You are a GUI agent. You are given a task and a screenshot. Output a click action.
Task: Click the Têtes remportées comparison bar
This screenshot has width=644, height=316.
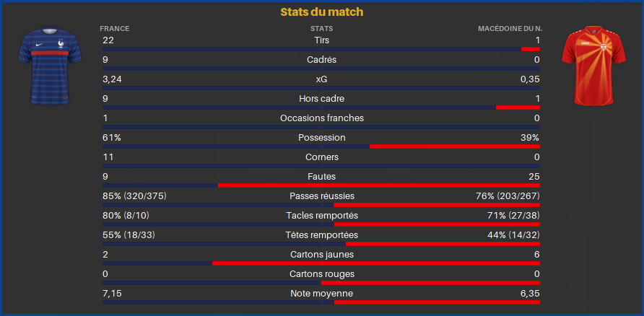point(321,244)
